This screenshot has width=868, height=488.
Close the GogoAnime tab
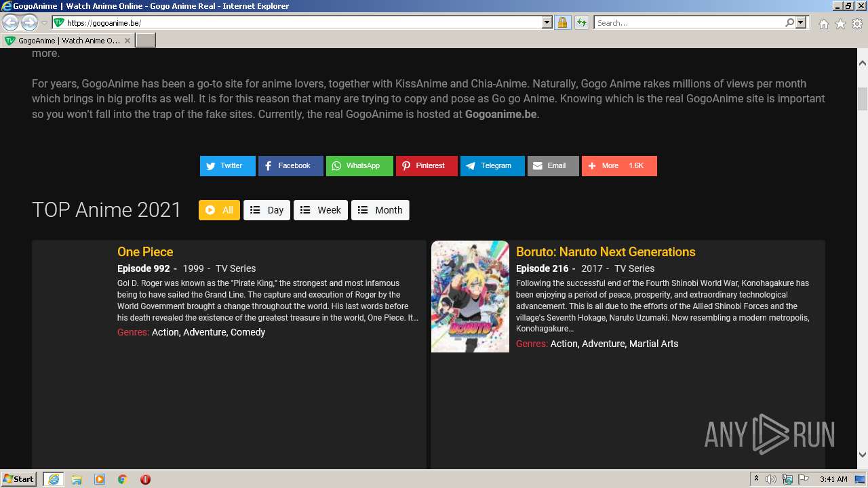click(127, 41)
